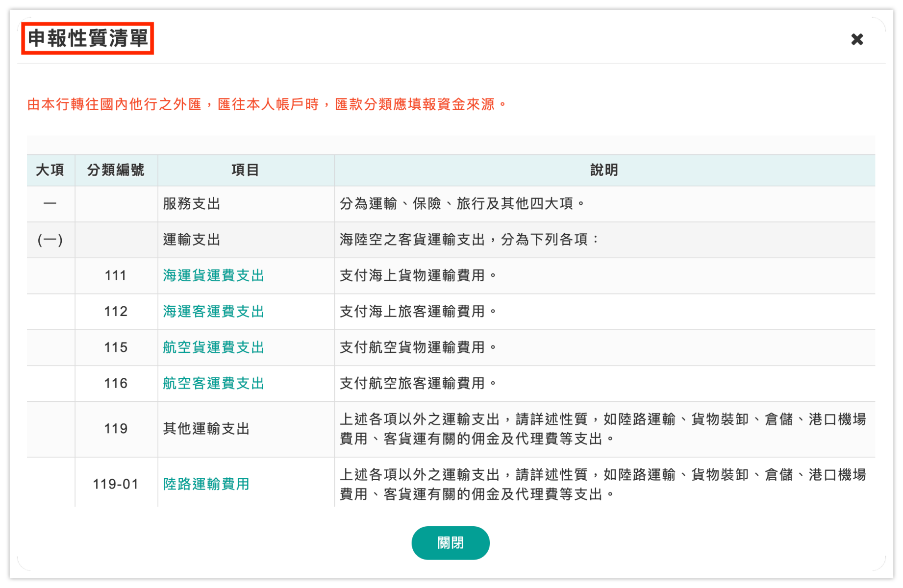Click the code 111 cell

click(115, 275)
